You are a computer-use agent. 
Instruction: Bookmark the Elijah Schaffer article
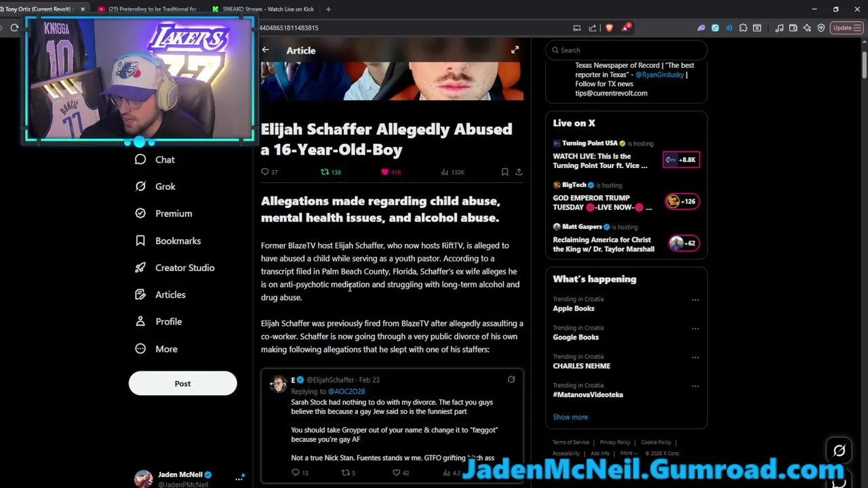point(505,172)
